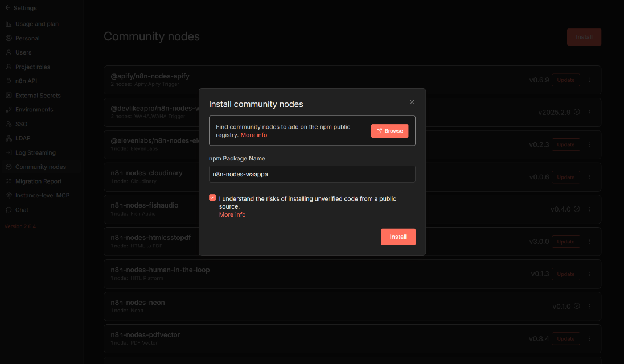Click the Settings back title
Image resolution: width=624 pixels, height=364 pixels.
coord(25,8)
